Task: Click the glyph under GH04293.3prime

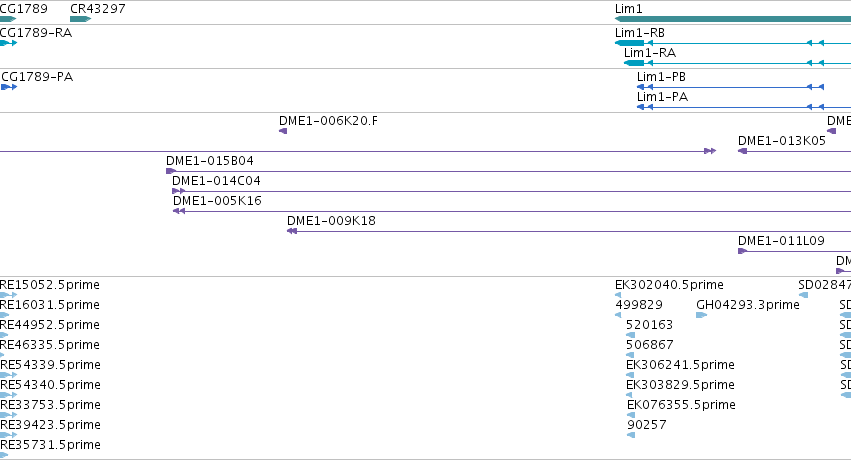Action: click(701, 315)
